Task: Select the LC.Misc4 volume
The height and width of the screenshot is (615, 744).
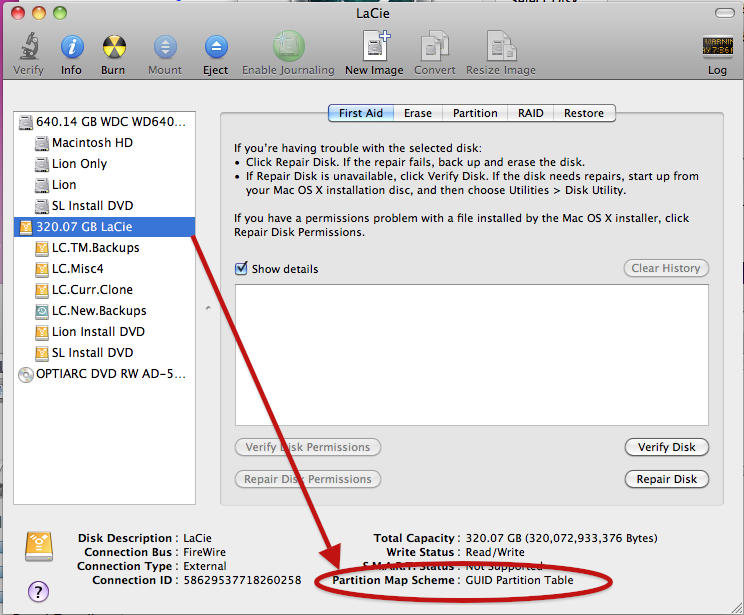Action: click(104, 269)
